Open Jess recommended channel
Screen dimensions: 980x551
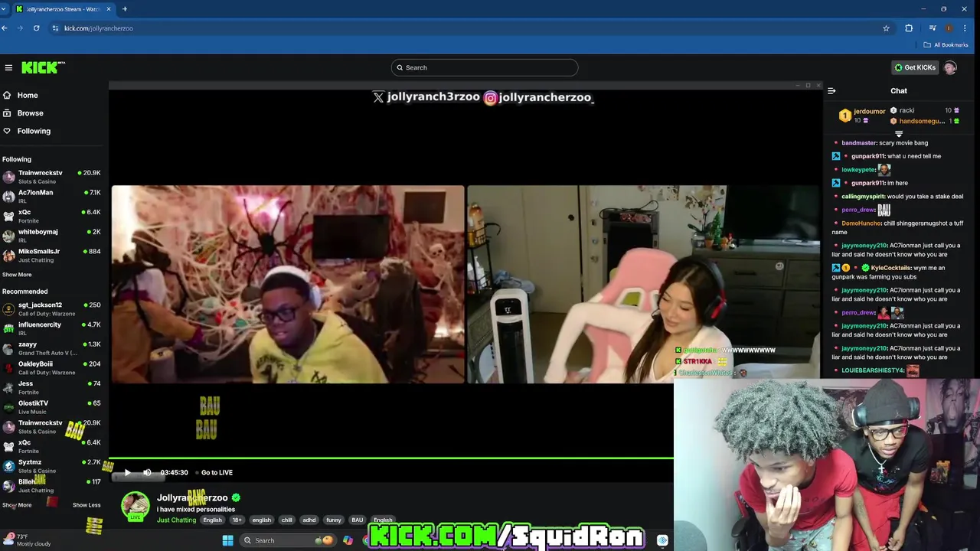click(x=52, y=388)
